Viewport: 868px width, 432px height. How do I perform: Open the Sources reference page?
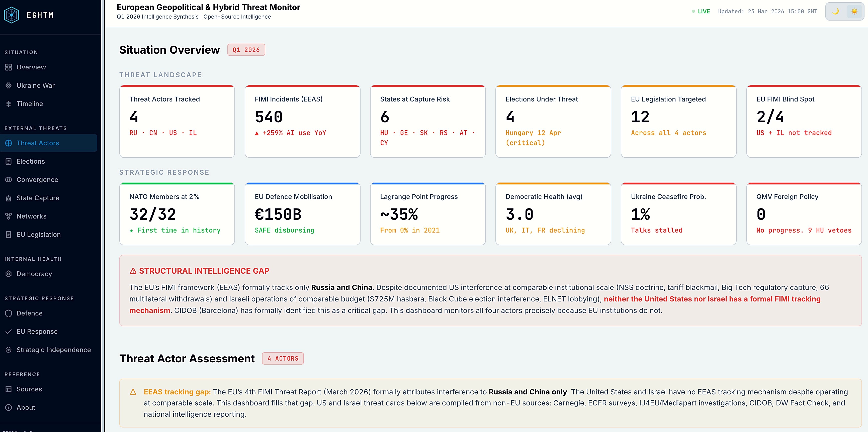click(29, 389)
